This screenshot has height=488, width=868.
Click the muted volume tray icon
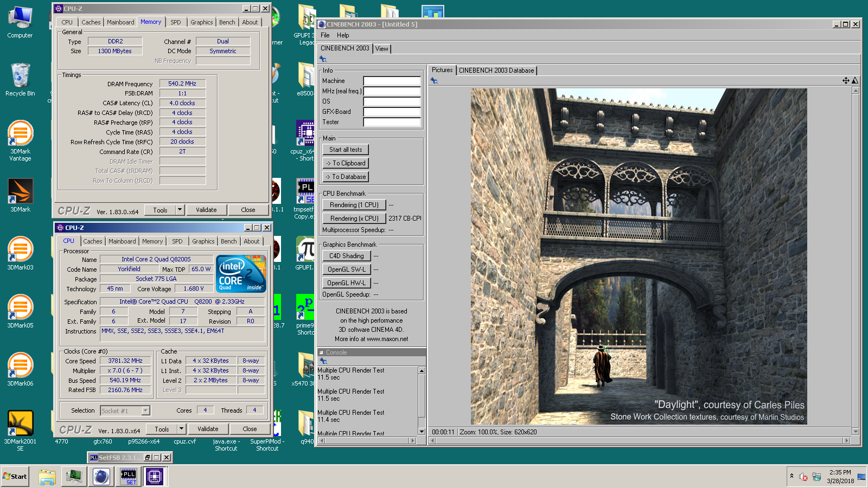(x=803, y=477)
